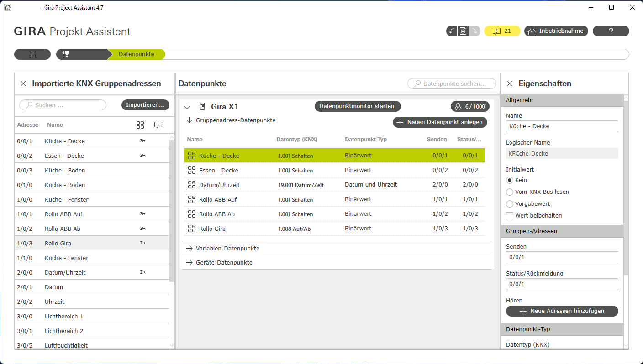Click Neue Adressen hinzufügen button

(562, 311)
